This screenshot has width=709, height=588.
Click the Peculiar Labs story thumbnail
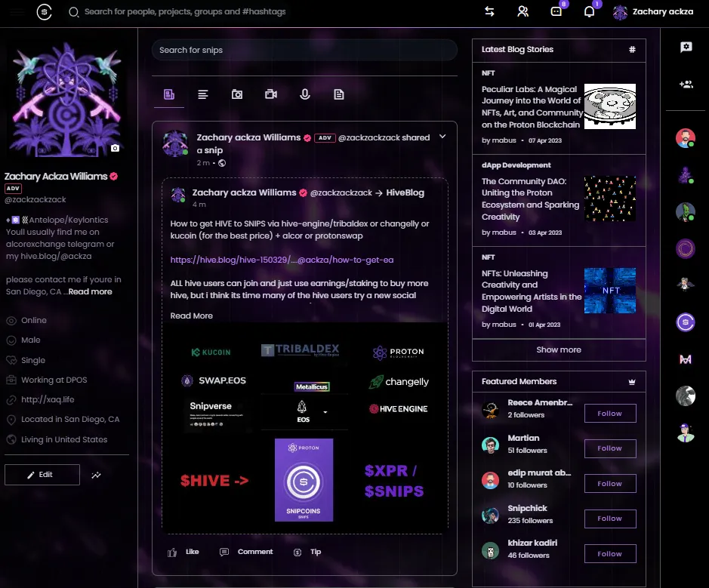click(610, 106)
